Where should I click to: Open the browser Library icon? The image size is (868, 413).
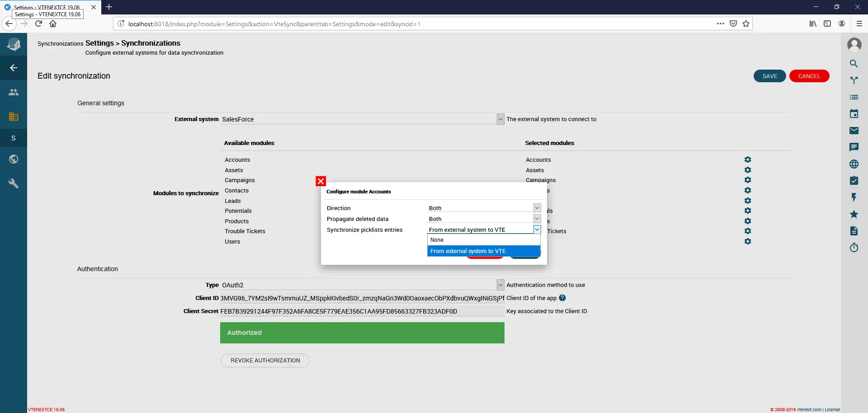[813, 23]
